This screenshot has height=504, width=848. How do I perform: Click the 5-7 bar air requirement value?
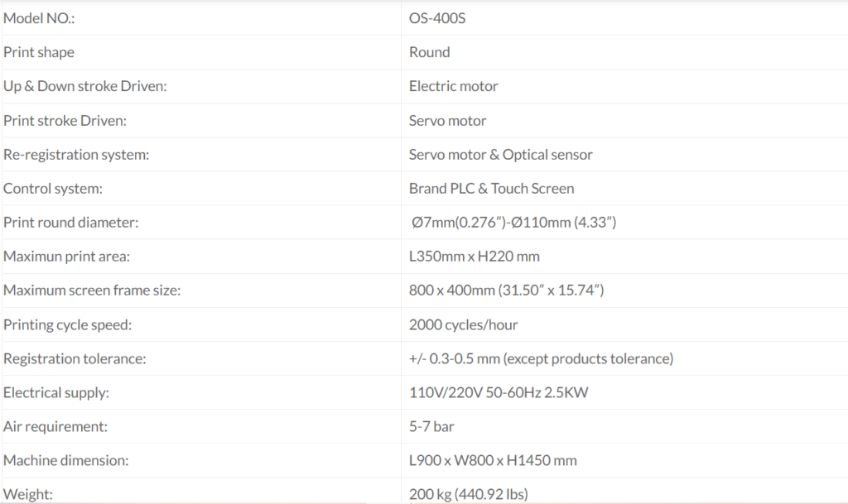(431, 427)
